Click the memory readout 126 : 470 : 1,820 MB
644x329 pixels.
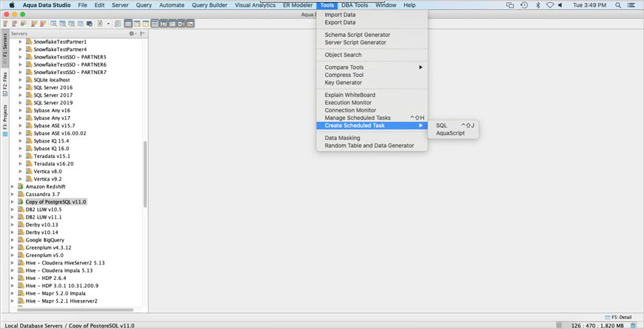coord(596,326)
